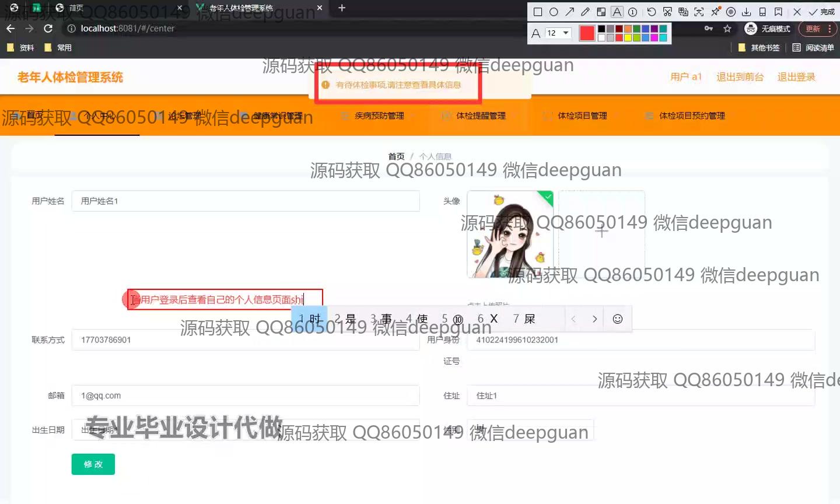Click the 邮箱 email input field
The width and height of the screenshot is (840, 504).
pos(245,395)
